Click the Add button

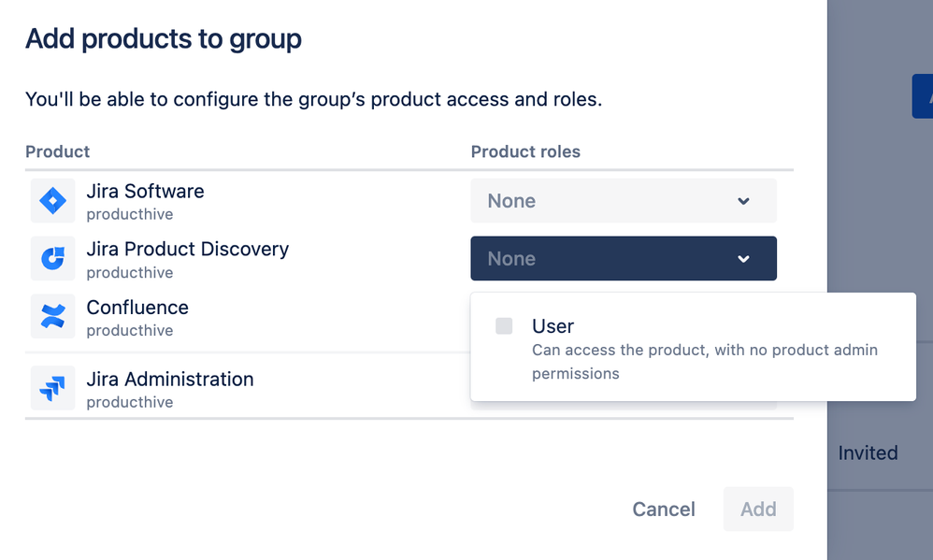[758, 509]
